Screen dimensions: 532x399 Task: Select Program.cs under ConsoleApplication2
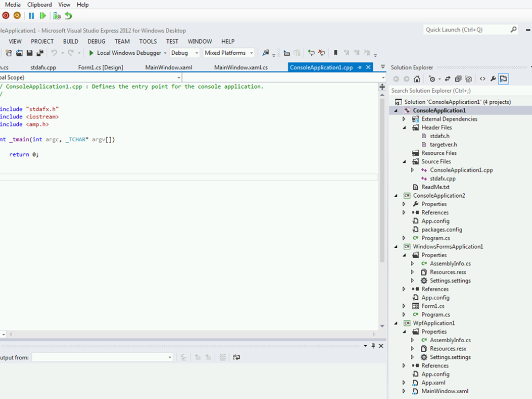(x=436, y=238)
